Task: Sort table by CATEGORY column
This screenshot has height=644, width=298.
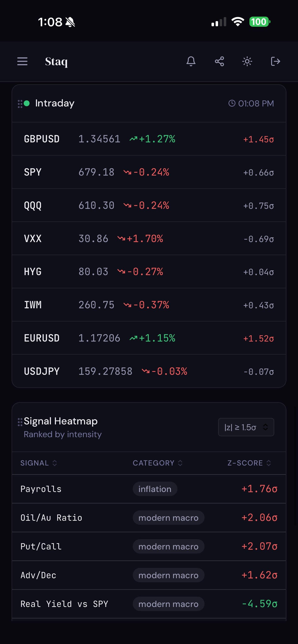Action: [157, 463]
